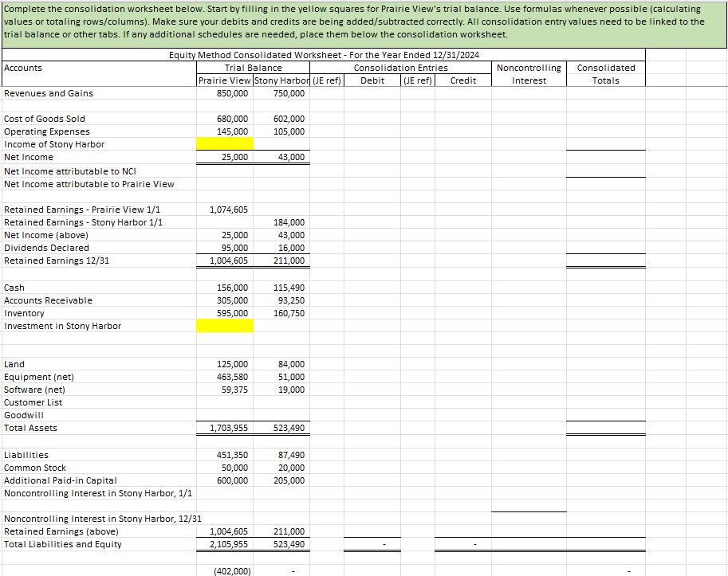Click the Retained Earnings 12/31 total 1,004,605

pos(226,261)
